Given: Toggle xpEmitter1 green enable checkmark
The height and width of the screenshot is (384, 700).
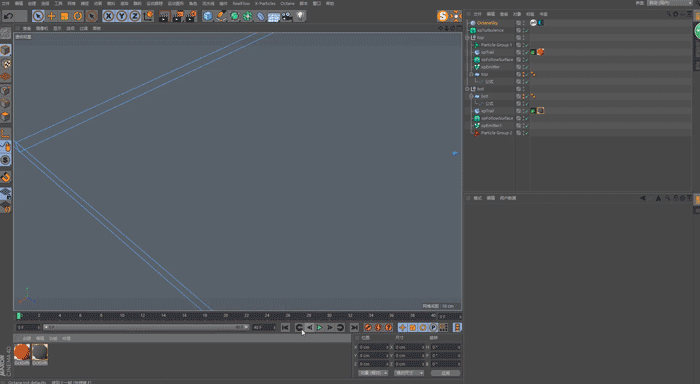Looking at the screenshot, I should coord(527,125).
